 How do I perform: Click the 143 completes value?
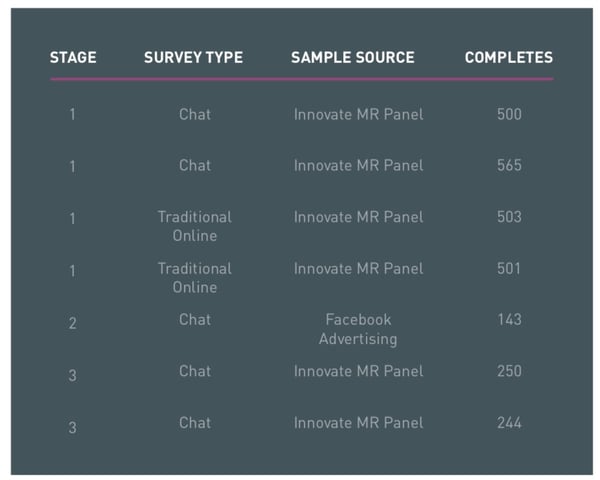pos(509,320)
